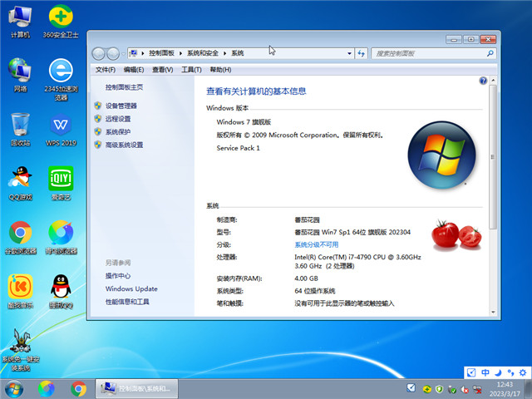Viewport: 532px width, 399px height.
Task: Click the input method settings gear
Action: click(523, 372)
